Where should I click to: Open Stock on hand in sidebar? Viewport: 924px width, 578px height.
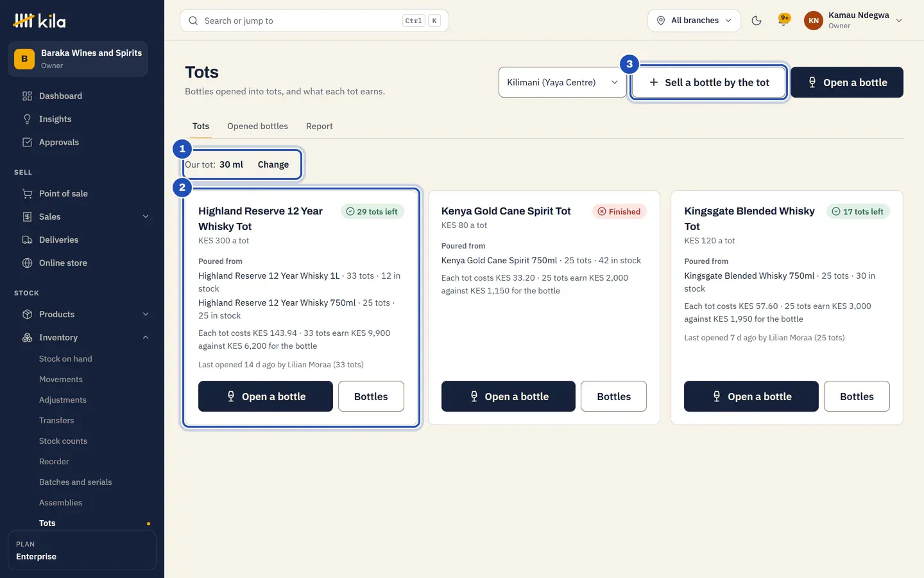[65, 358]
